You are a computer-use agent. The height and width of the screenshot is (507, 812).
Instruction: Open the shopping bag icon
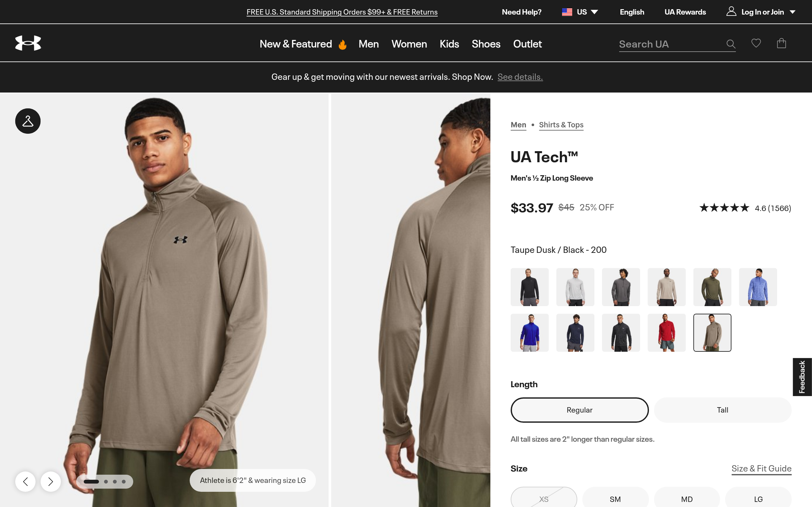click(x=781, y=43)
